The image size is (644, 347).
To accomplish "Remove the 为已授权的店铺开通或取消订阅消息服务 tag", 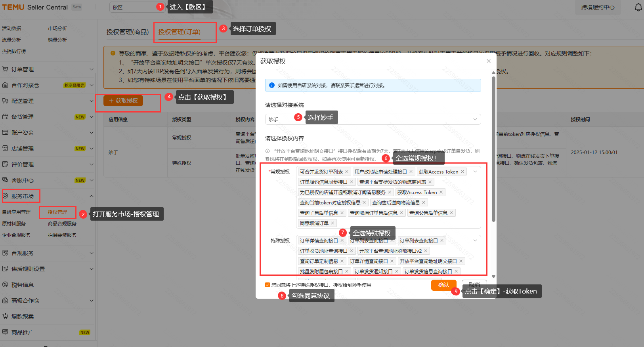I will (390, 192).
